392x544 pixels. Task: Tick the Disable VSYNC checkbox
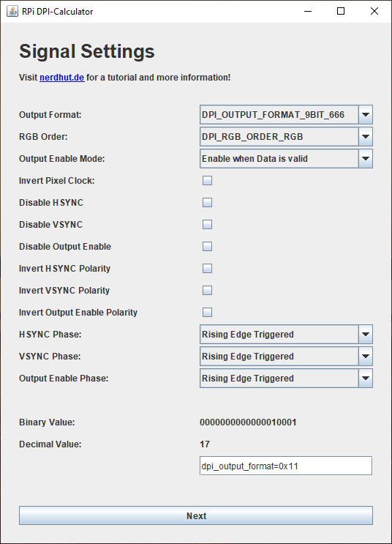(207, 225)
